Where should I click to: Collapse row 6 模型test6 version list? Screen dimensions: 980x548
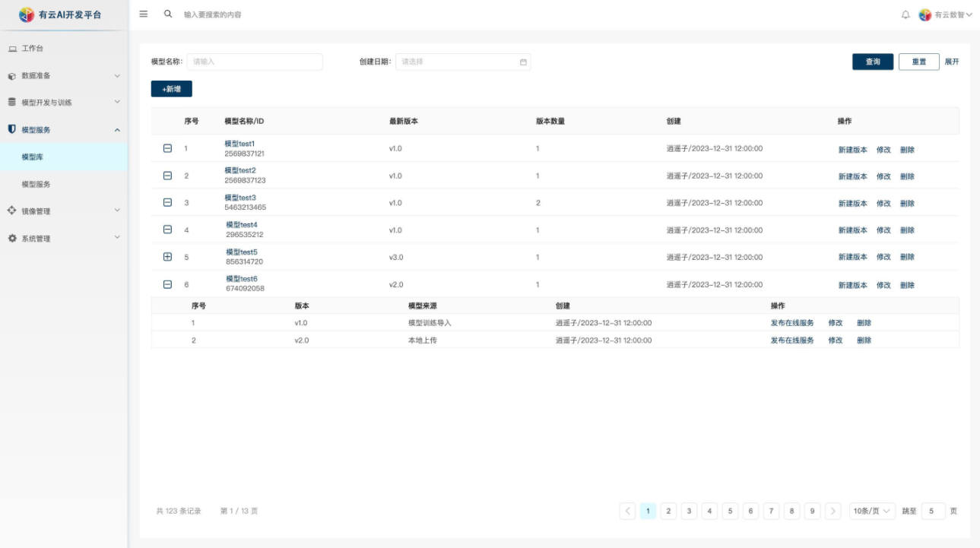(168, 284)
